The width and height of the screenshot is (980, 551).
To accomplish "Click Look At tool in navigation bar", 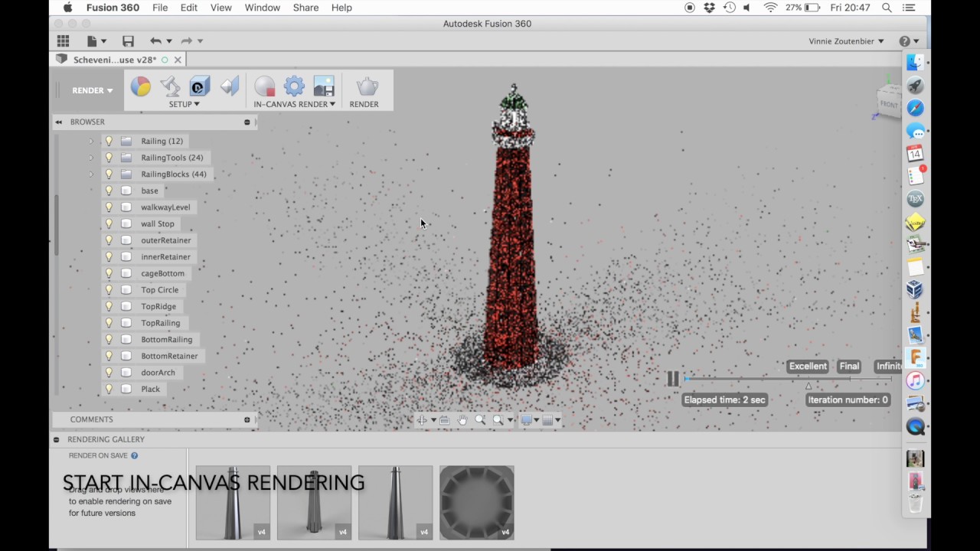I will [444, 419].
